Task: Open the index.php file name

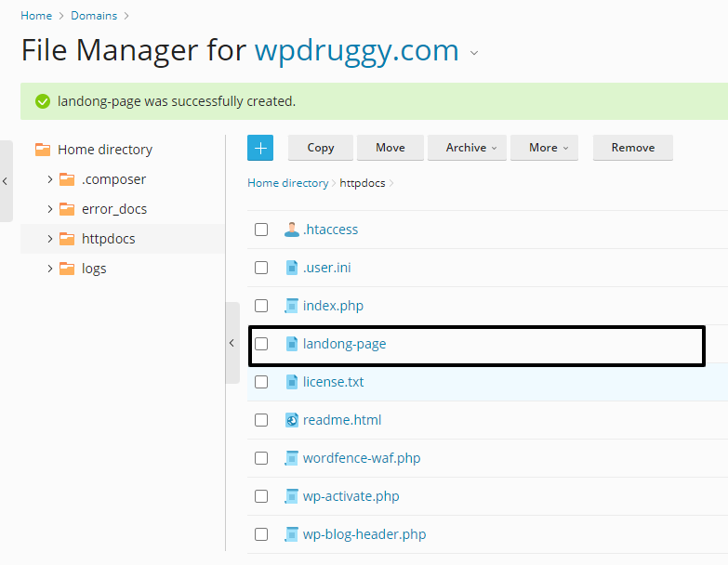Action: click(333, 306)
